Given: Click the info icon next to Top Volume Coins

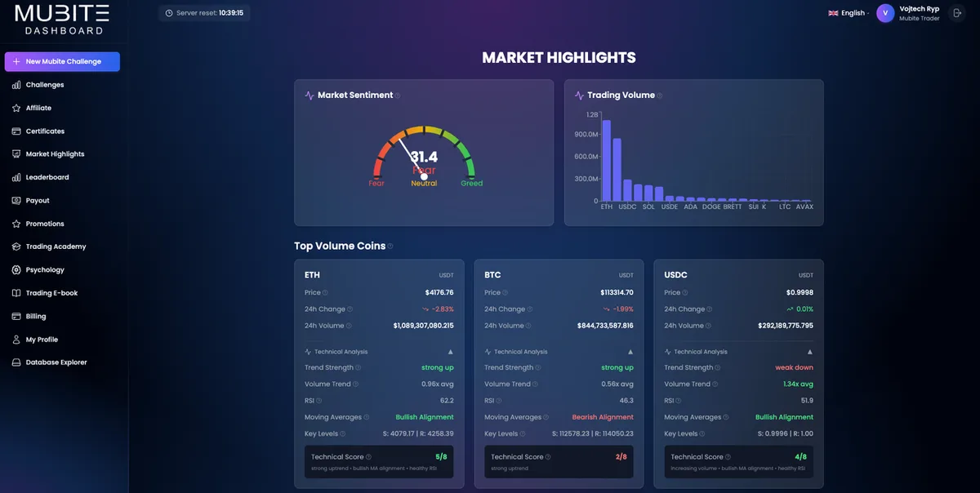Looking at the screenshot, I should (390, 246).
